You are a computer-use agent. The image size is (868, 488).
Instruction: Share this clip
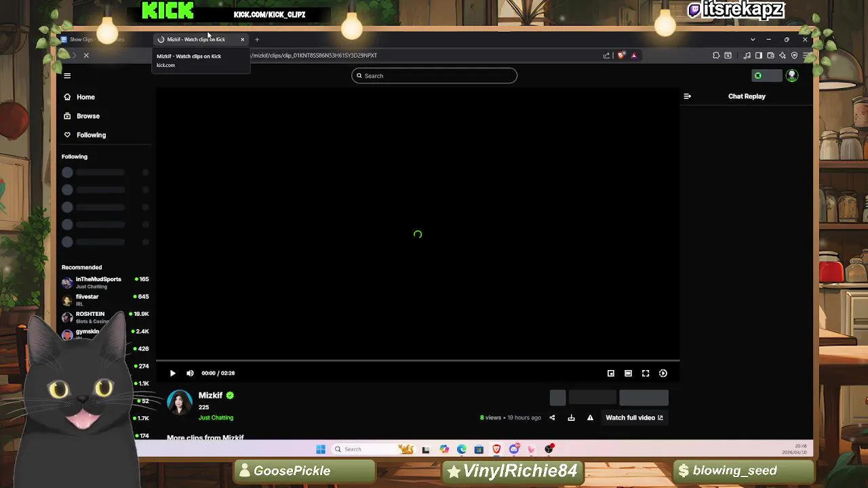[x=552, y=418]
